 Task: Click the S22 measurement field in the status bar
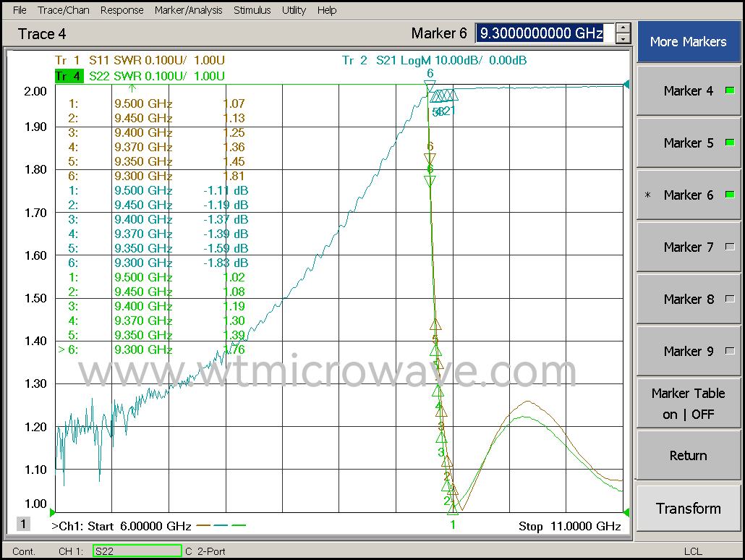pos(137,550)
